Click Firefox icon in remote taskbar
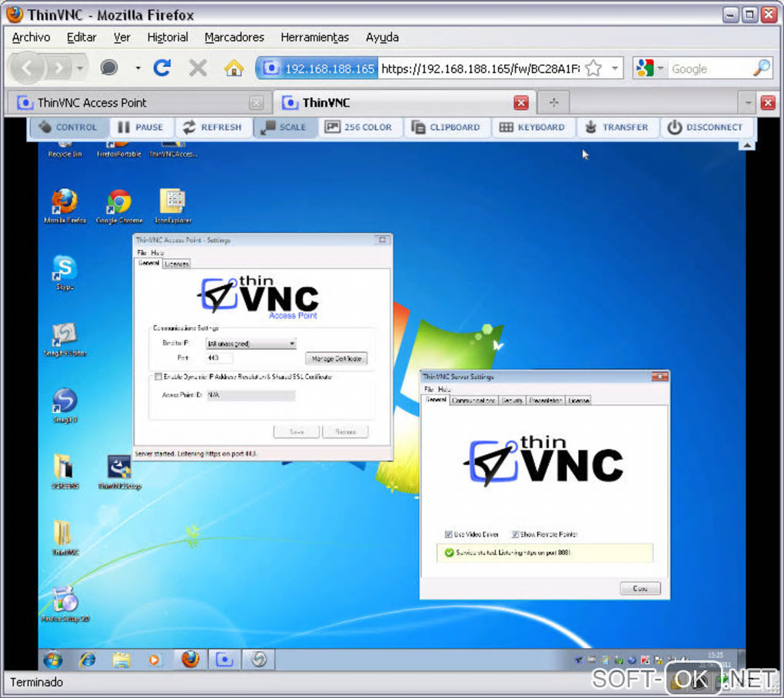The width and height of the screenshot is (784, 698). [x=190, y=660]
